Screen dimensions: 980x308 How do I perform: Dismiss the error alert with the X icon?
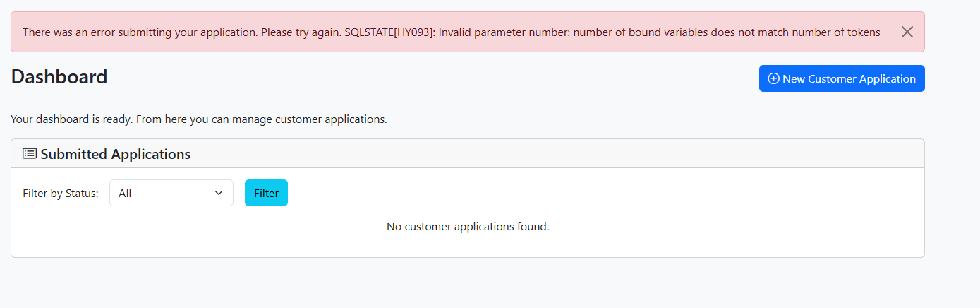coord(907,32)
